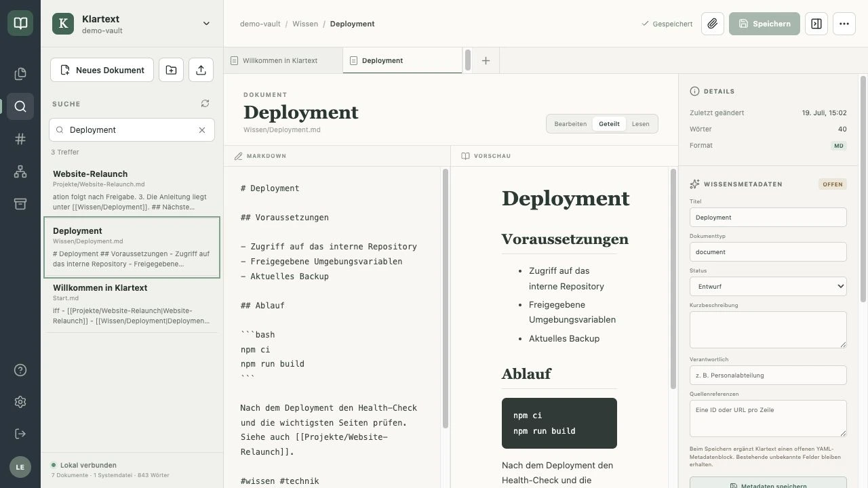Screen dimensions: 868x488
Task: Click the '3 Treffer' result count
Action: coord(65,152)
